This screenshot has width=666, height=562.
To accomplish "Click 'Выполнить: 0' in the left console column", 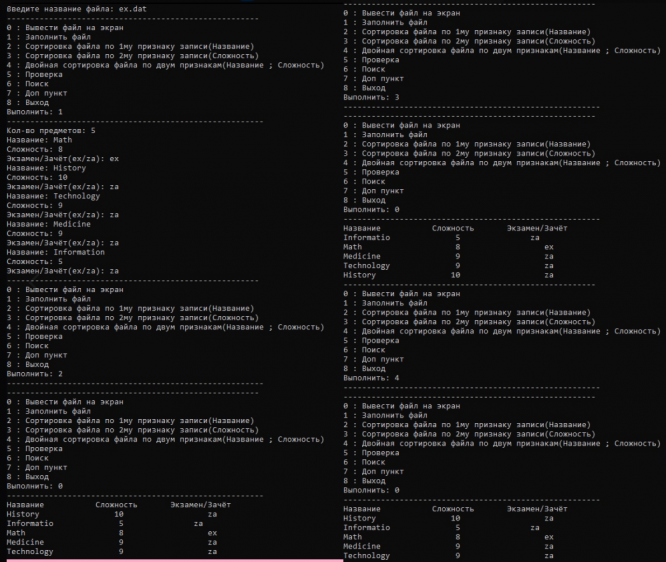I will click(34, 486).
